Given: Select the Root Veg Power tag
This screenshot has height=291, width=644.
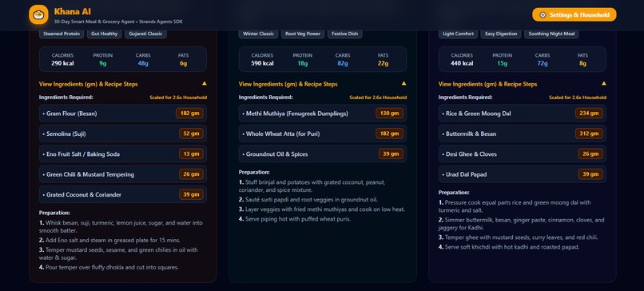Looking at the screenshot, I should coord(303,34).
